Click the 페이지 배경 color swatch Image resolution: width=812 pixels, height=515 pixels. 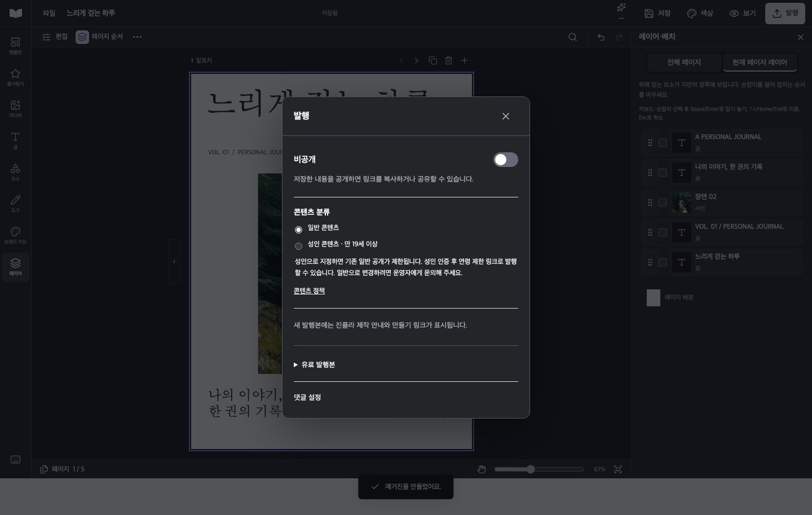654,298
